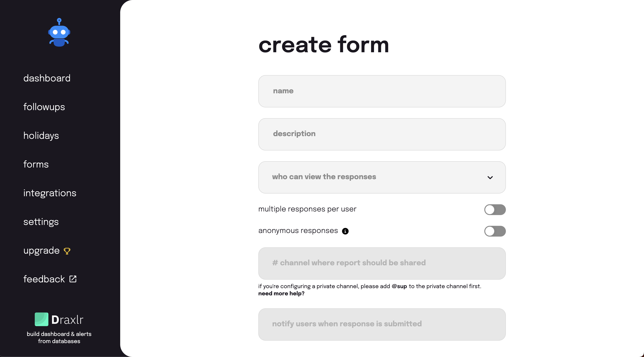Click the dropdown chevron arrow
644x357 pixels.
(x=490, y=178)
